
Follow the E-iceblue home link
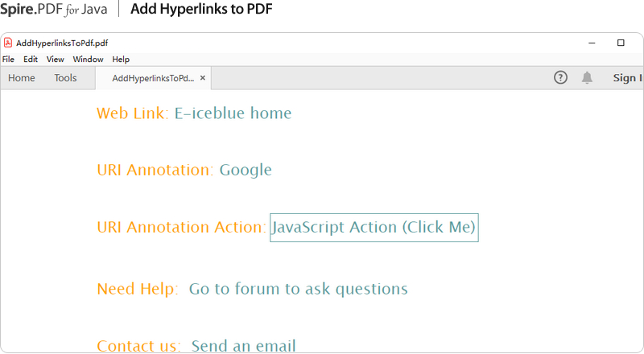tap(233, 113)
